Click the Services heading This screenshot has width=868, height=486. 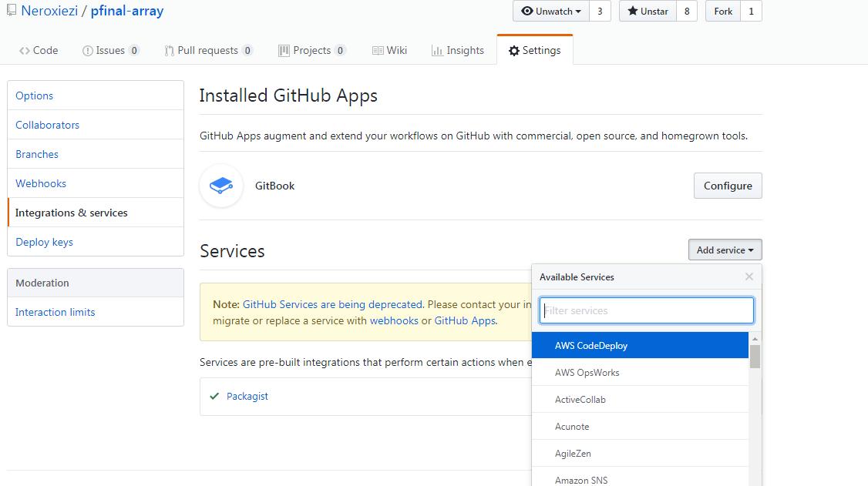pyautogui.click(x=232, y=251)
